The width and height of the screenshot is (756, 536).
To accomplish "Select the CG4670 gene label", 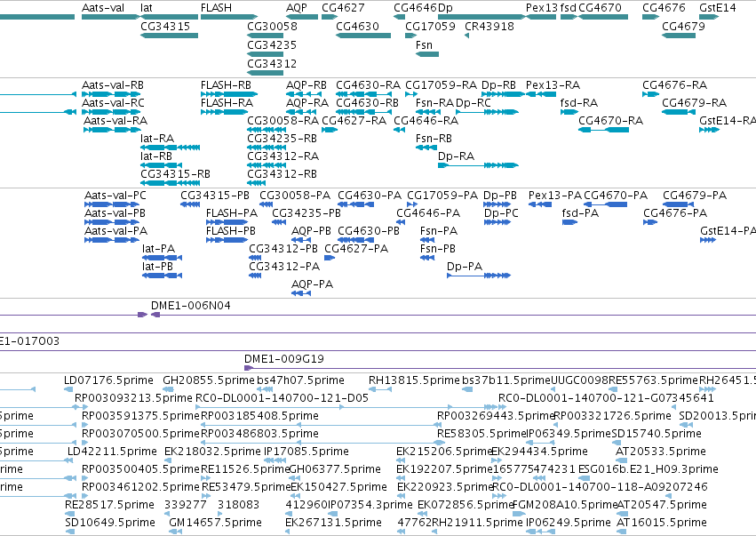I will (600, 8).
